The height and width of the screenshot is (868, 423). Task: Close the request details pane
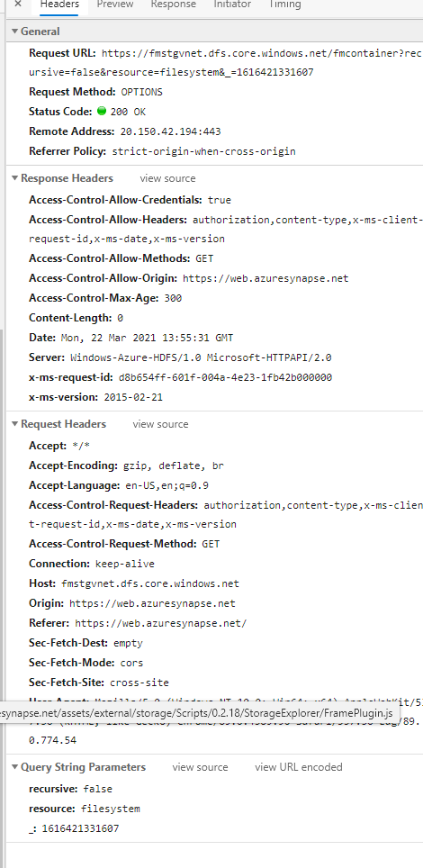(18, 4)
